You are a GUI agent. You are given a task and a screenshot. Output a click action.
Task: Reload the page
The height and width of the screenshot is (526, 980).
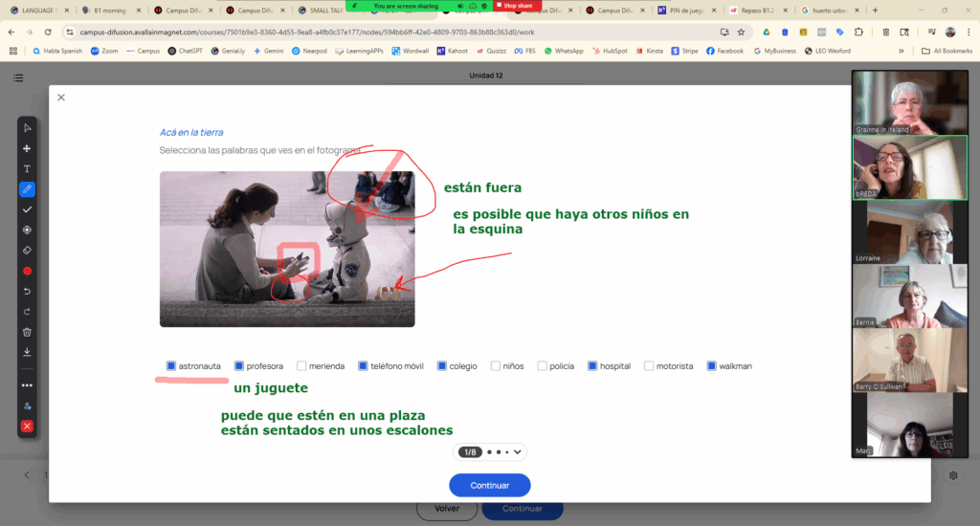click(48, 32)
